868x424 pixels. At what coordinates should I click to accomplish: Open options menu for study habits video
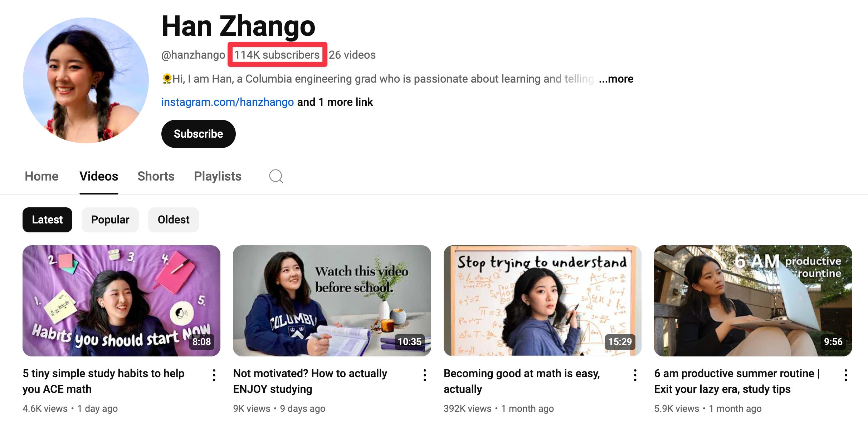click(x=214, y=375)
